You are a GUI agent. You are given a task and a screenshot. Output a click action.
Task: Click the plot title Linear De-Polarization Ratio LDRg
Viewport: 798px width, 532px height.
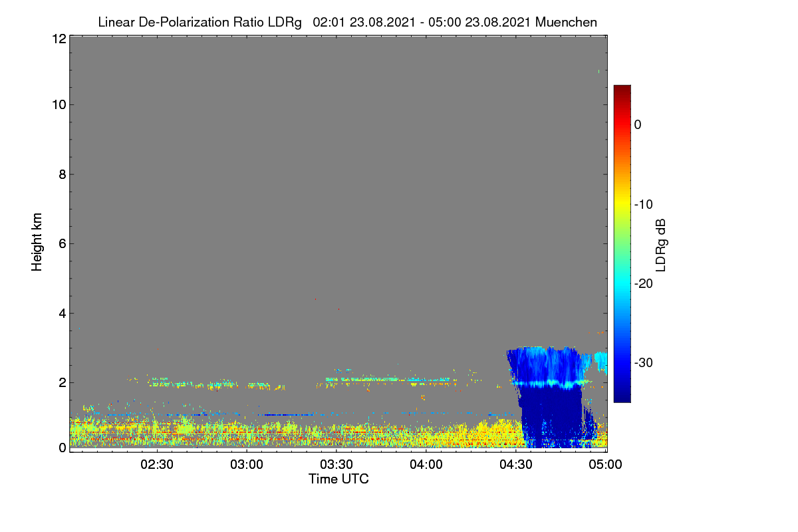tap(199, 22)
